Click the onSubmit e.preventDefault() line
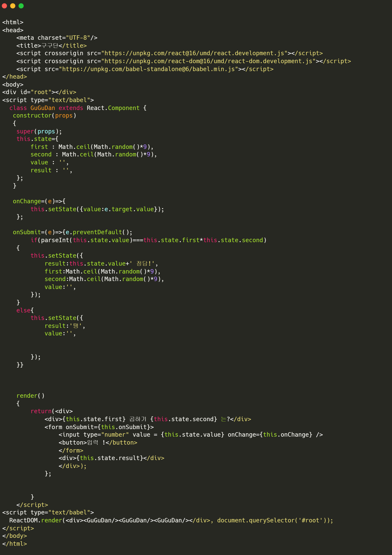This screenshot has height=555, width=392. (73, 232)
